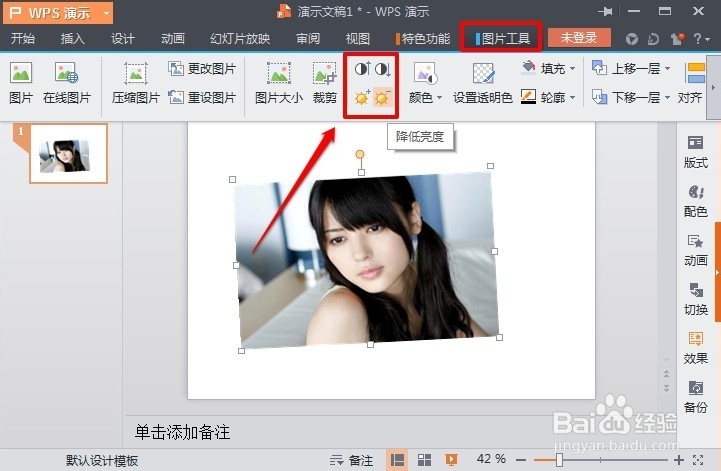Screen dimensions: 721x471
Task: Click 更改图片 to change the picture
Action: point(202,69)
